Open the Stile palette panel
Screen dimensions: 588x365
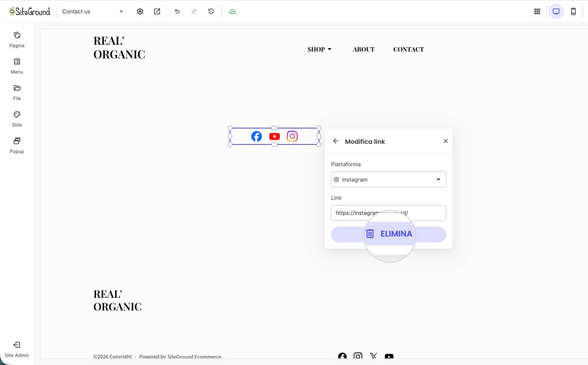(x=17, y=119)
